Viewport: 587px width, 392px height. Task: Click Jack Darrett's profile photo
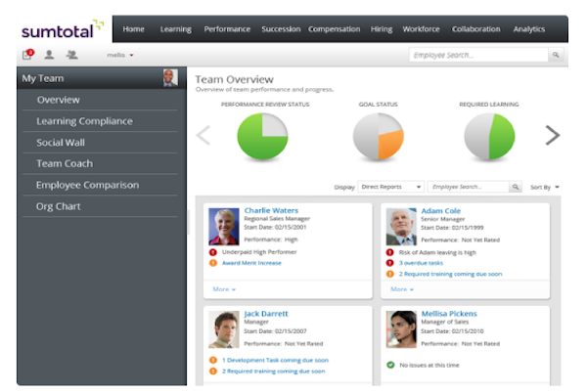[224, 329]
